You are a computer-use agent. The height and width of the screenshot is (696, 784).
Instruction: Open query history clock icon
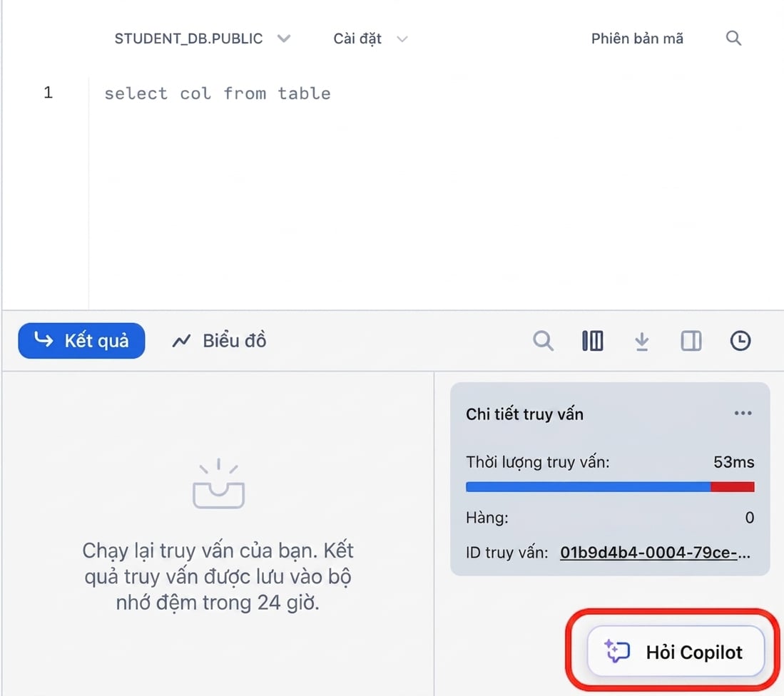pyautogui.click(x=740, y=341)
